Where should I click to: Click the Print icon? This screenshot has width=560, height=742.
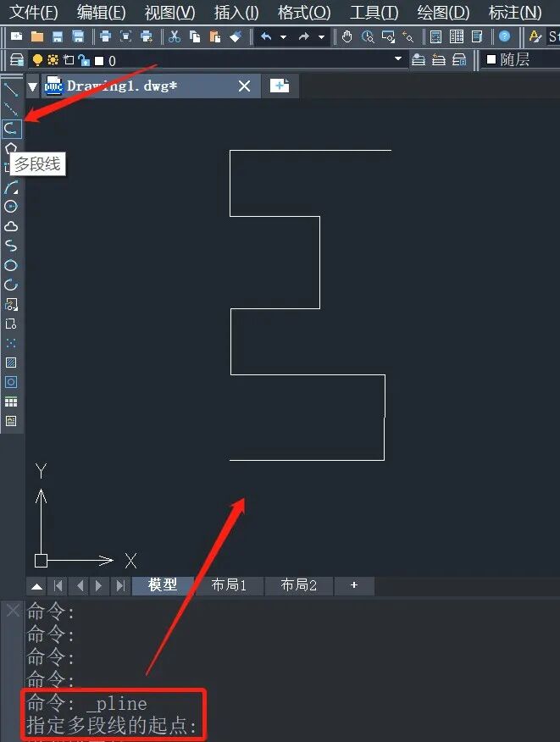click(x=105, y=36)
